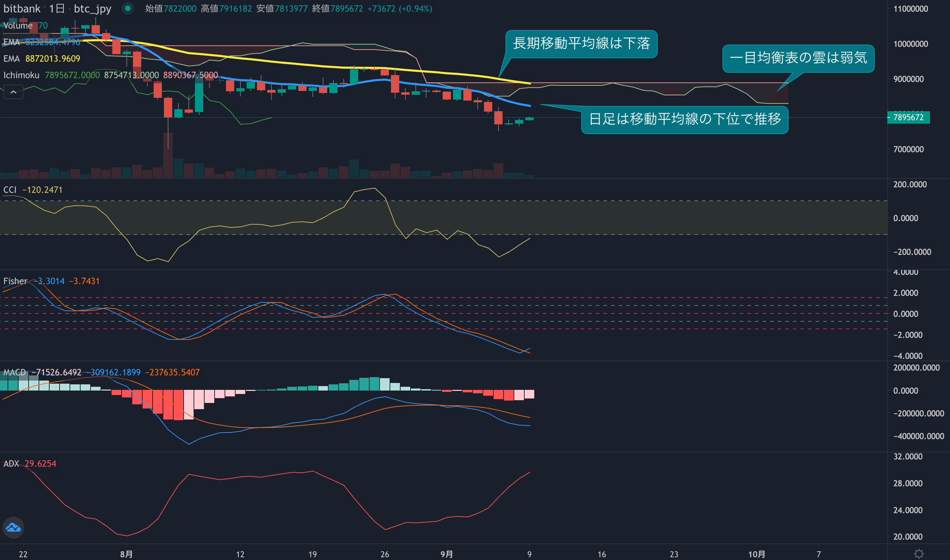Select the 一目均衡表の雲は弱気 callout
950x560 pixels.
tap(798, 58)
